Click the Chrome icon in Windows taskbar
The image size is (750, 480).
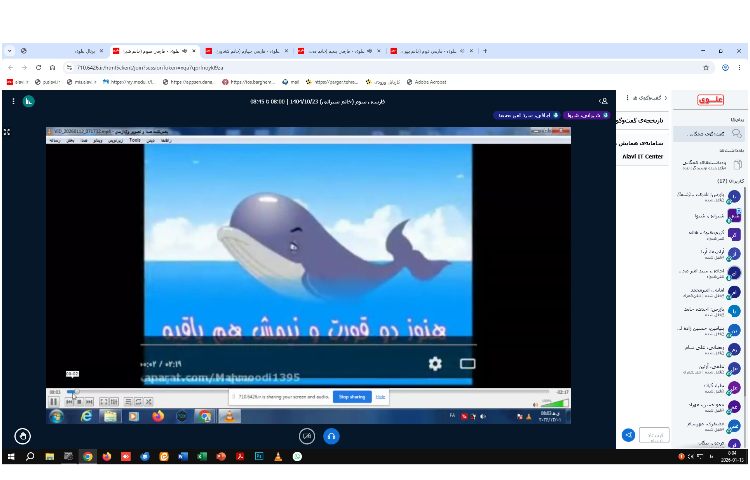(x=88, y=456)
